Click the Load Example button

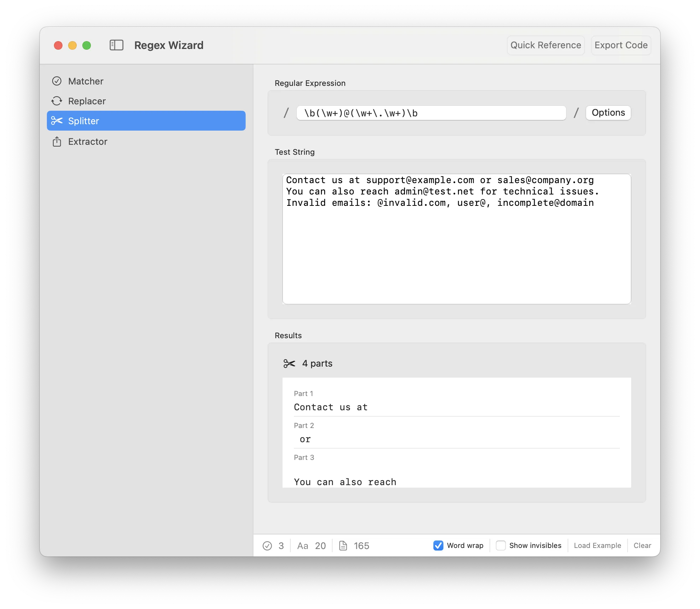pyautogui.click(x=597, y=545)
